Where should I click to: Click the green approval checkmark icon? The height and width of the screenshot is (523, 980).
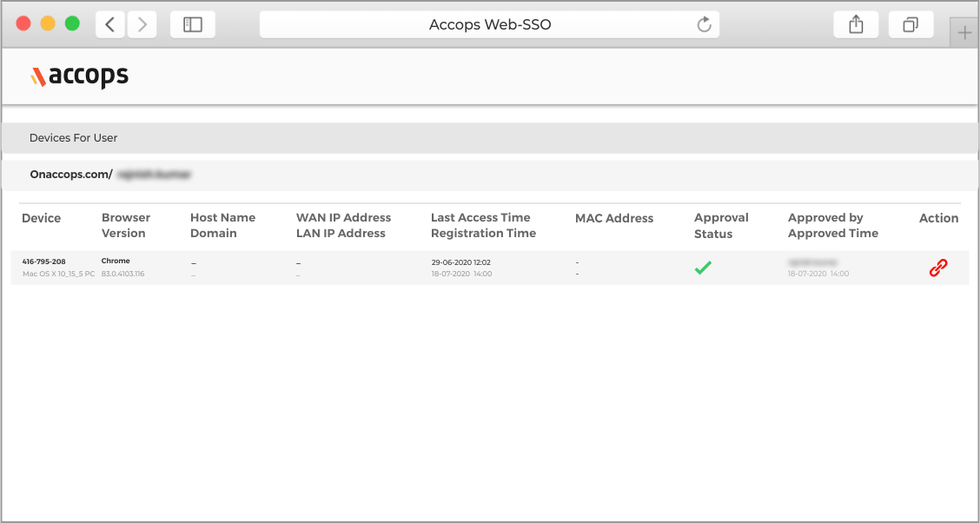(x=703, y=268)
